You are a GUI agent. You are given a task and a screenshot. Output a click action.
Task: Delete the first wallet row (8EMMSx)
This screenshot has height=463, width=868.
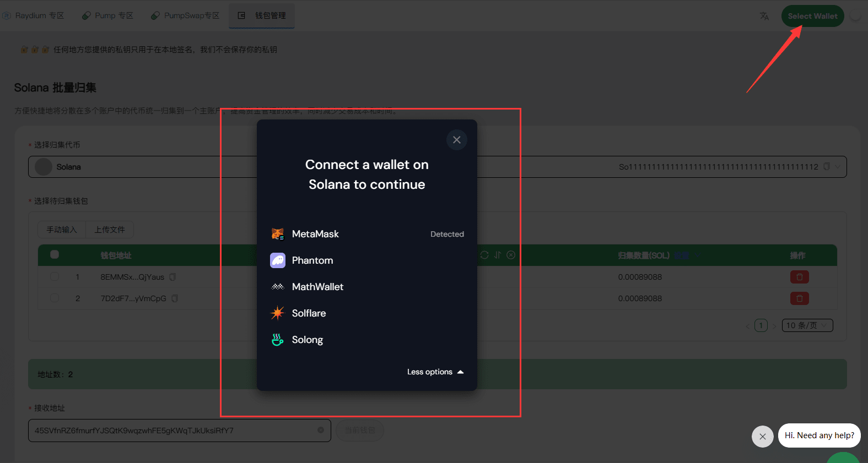tap(799, 277)
